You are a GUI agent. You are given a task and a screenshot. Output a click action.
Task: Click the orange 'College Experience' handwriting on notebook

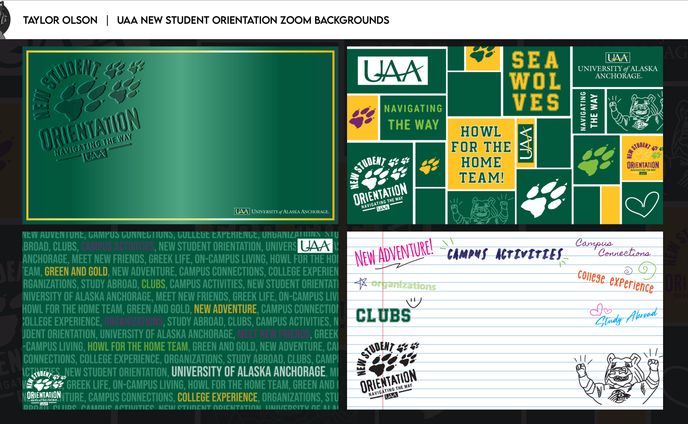click(x=616, y=281)
